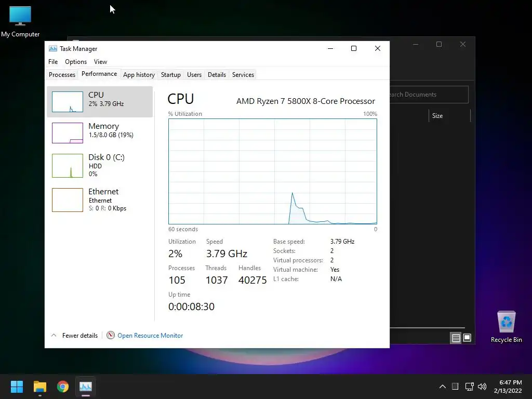
Task: Minimize the Task Manager window
Action: point(330,48)
